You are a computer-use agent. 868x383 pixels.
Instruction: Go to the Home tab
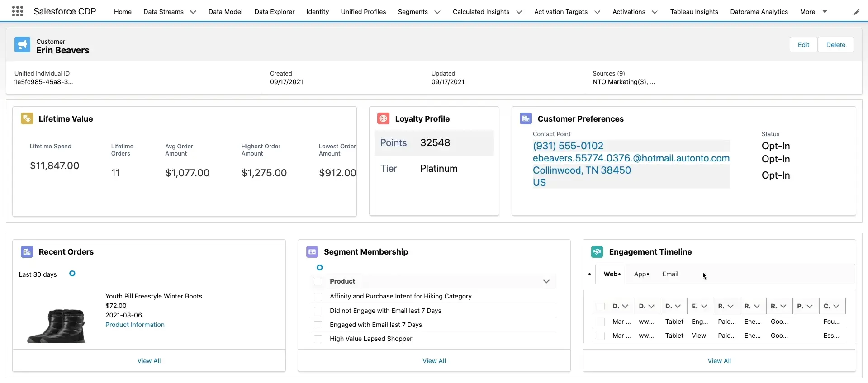pos(123,12)
